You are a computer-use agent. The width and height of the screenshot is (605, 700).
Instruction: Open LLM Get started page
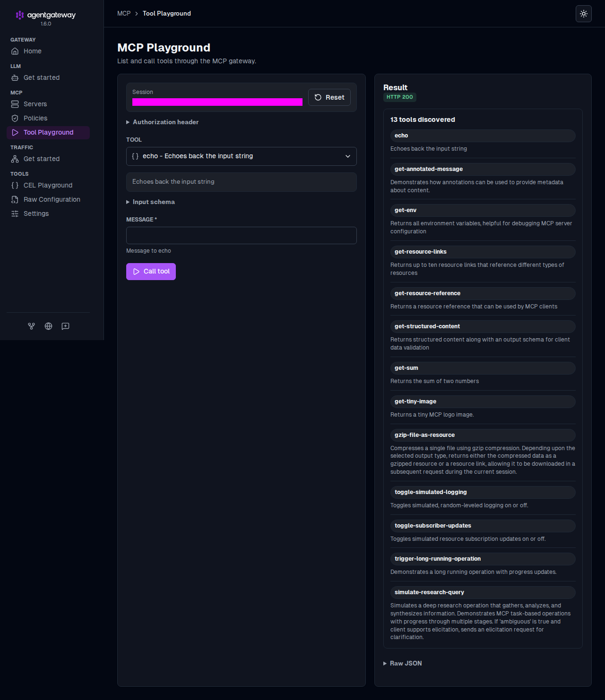tap(48, 77)
